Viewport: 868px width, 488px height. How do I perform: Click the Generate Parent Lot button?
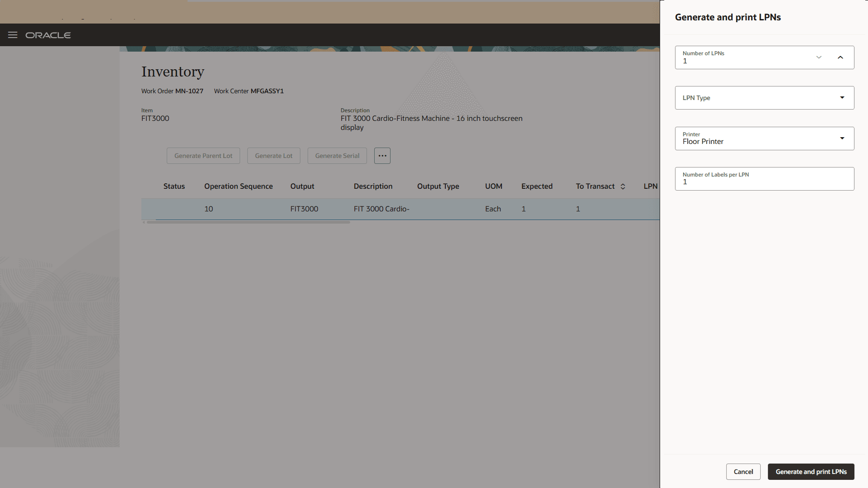[203, 155]
